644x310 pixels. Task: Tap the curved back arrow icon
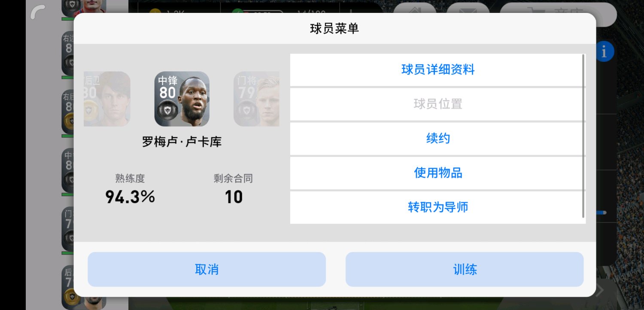tap(38, 12)
